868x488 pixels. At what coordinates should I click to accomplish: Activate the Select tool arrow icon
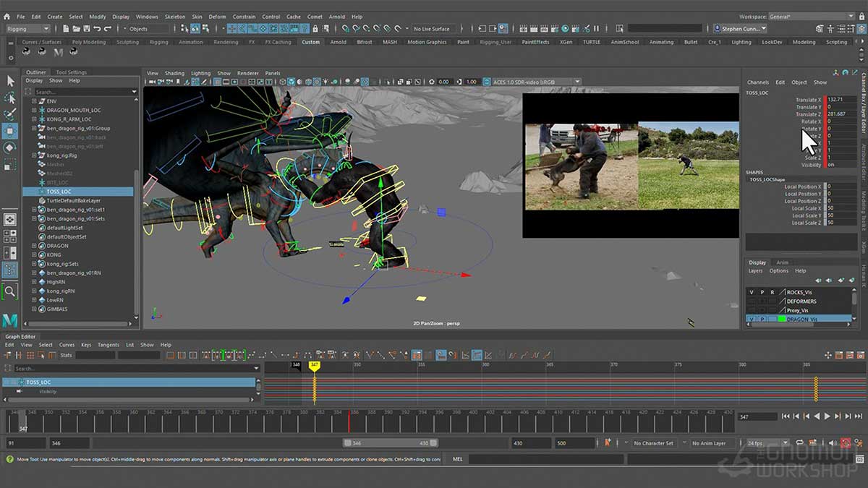[x=9, y=81]
